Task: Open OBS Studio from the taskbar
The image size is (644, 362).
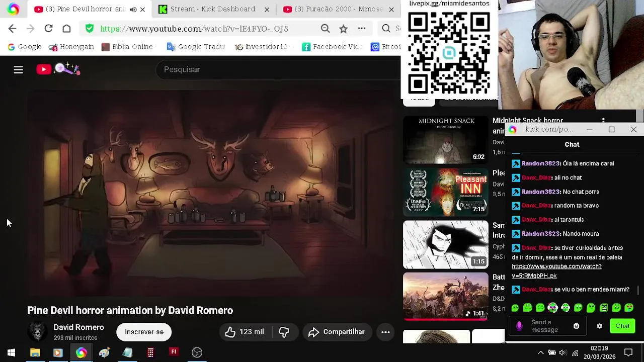Action: 197,353
